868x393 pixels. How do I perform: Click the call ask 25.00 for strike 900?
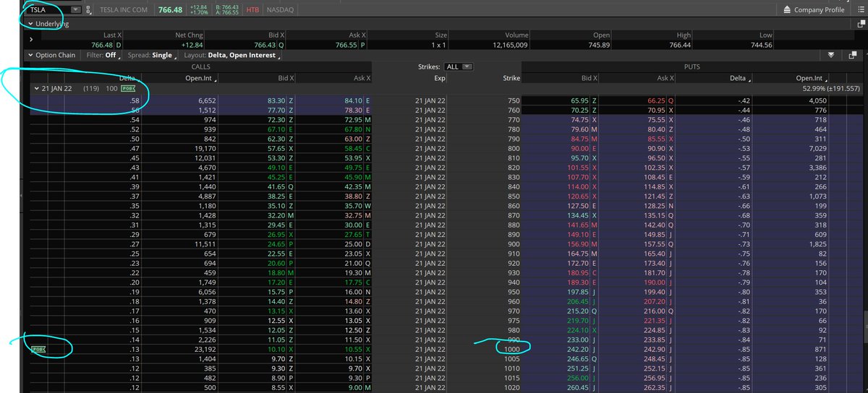point(354,244)
